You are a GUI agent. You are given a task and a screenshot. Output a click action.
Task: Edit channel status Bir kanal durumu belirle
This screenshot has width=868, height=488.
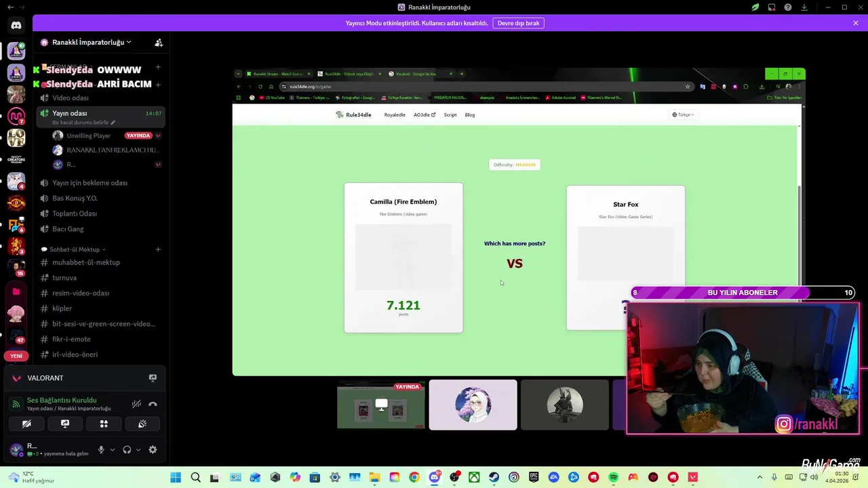[x=83, y=123]
